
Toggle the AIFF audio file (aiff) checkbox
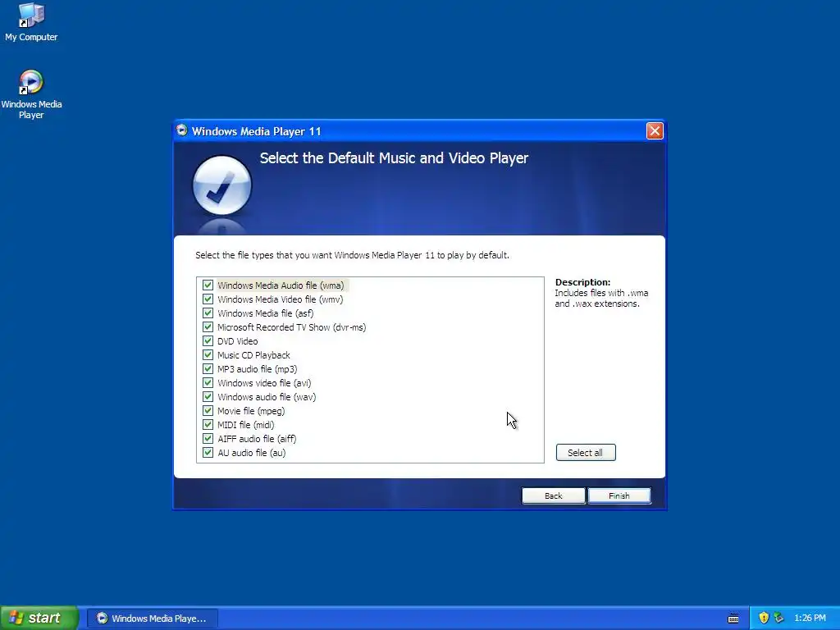coord(208,438)
